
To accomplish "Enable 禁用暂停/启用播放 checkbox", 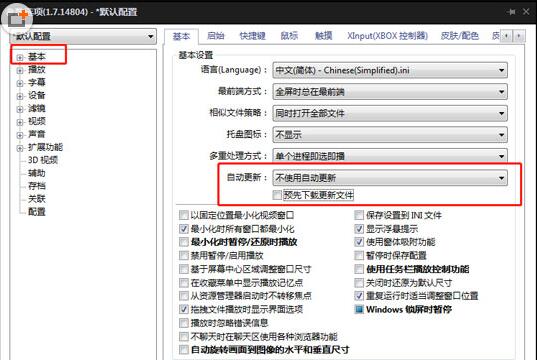I will click(184, 255).
